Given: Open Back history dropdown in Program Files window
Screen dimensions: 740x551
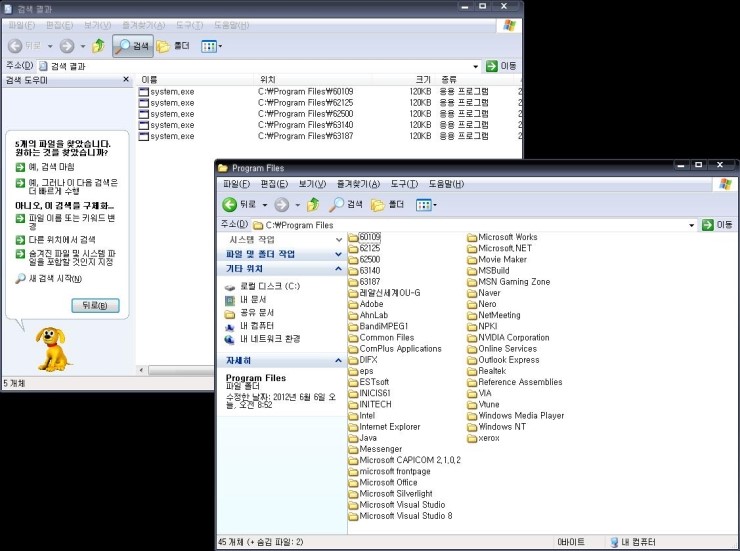Looking at the screenshot, I should point(265,205).
